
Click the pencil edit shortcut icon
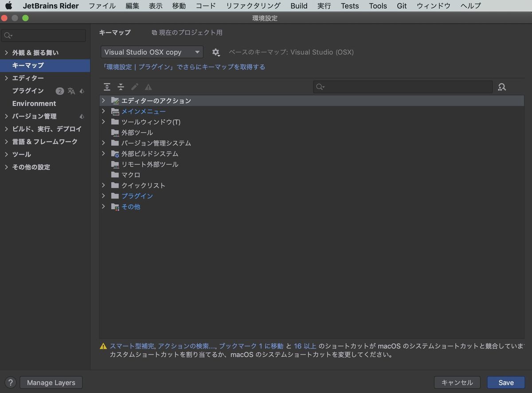[x=134, y=87]
